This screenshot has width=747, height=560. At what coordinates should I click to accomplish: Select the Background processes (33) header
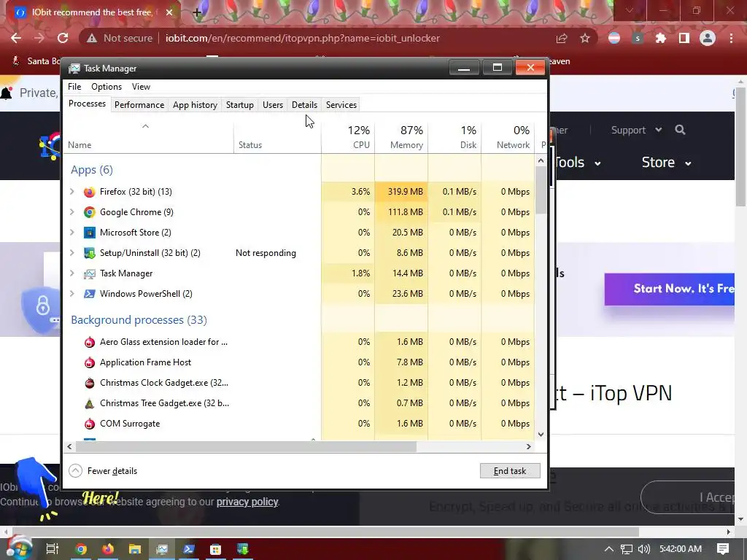click(139, 320)
